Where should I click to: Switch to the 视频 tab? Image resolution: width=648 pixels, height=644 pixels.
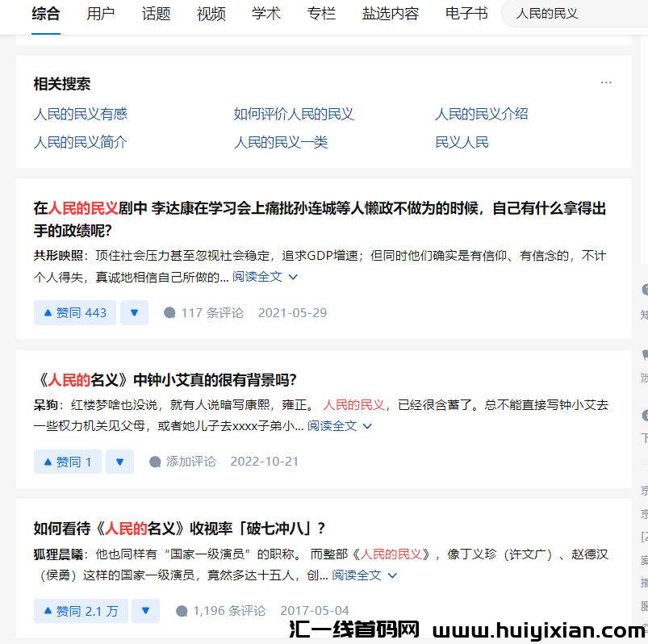[x=211, y=14]
